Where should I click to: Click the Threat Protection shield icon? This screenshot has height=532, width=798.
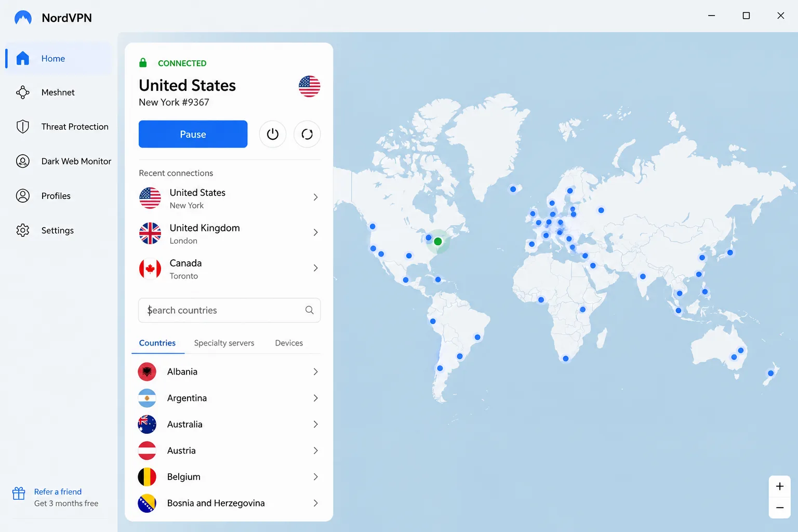23,127
